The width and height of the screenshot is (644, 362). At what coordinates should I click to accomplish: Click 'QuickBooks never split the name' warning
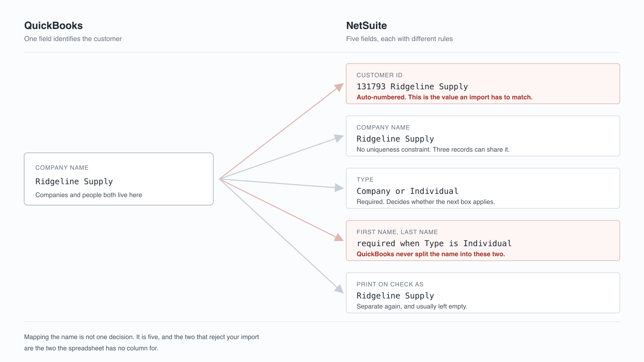pyautogui.click(x=431, y=254)
